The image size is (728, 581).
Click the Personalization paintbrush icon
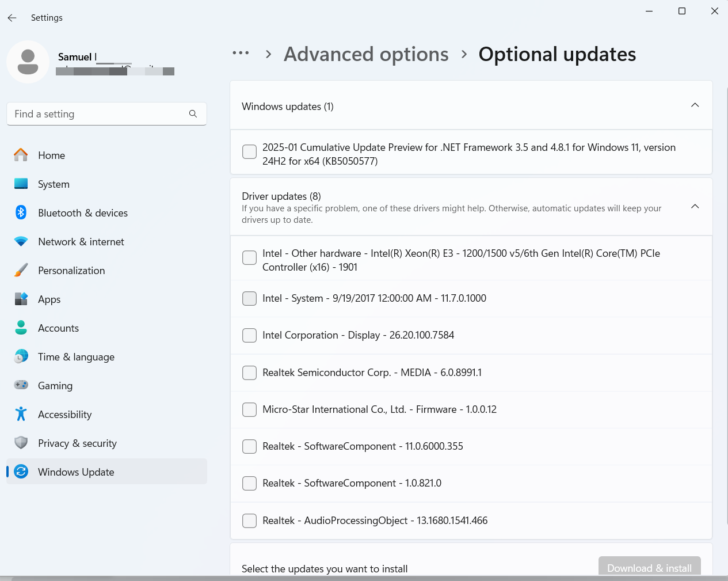pyautogui.click(x=21, y=270)
